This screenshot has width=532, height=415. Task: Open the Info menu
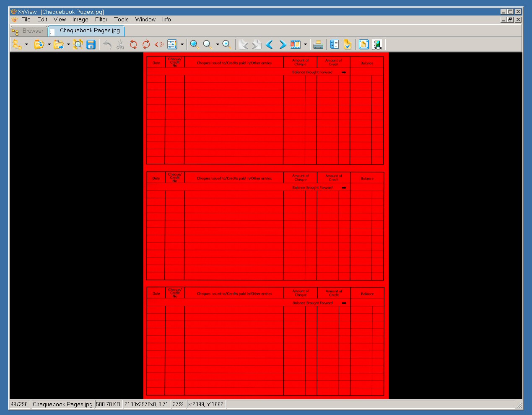(x=166, y=20)
